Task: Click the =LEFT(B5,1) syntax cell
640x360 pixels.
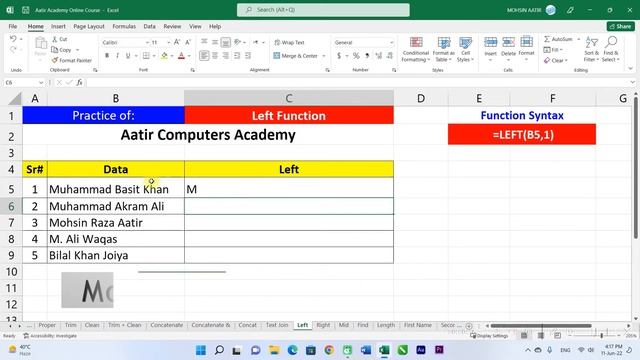Action: click(522, 135)
